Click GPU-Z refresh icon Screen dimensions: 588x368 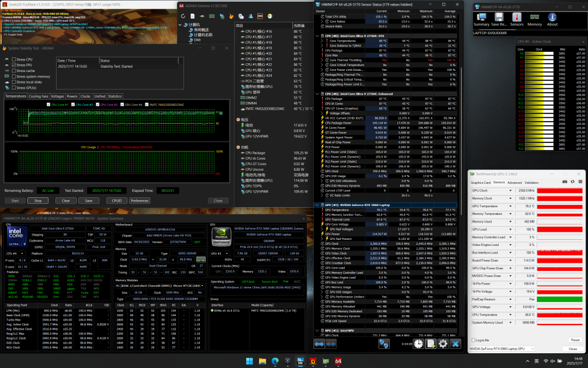tap(573, 182)
